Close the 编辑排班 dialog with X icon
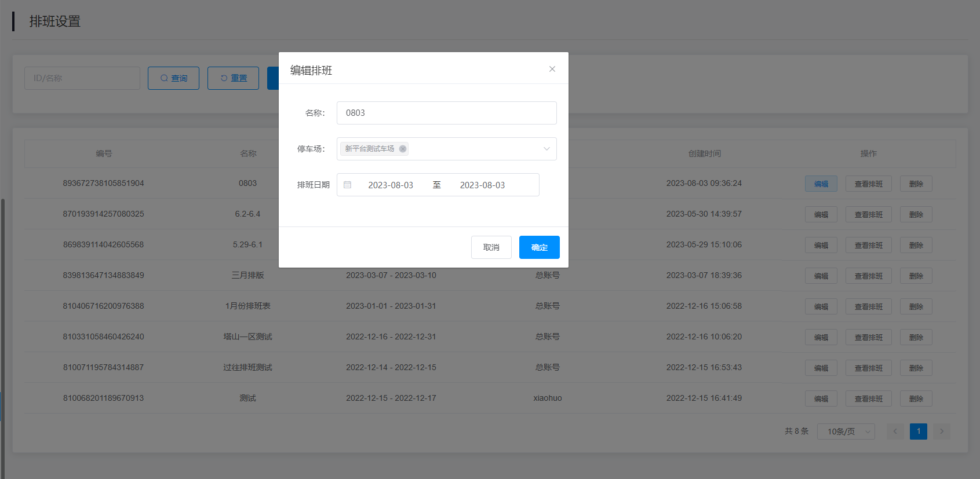The width and height of the screenshot is (980, 479). [x=552, y=69]
